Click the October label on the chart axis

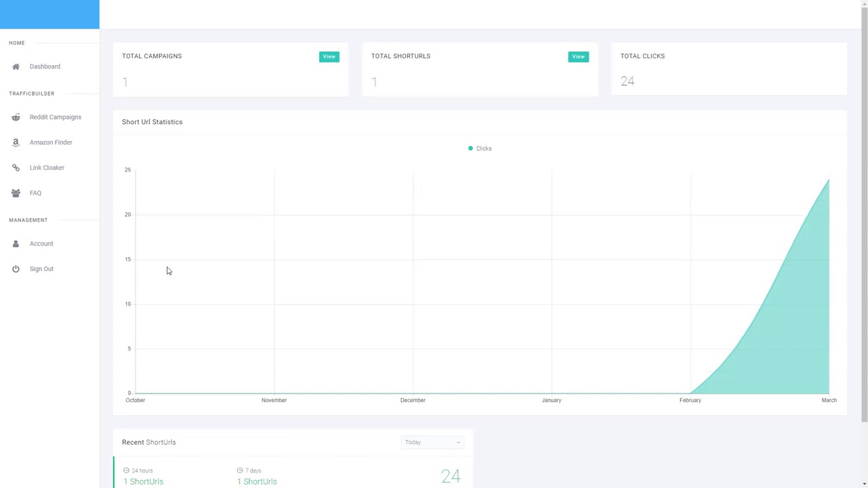pos(135,400)
